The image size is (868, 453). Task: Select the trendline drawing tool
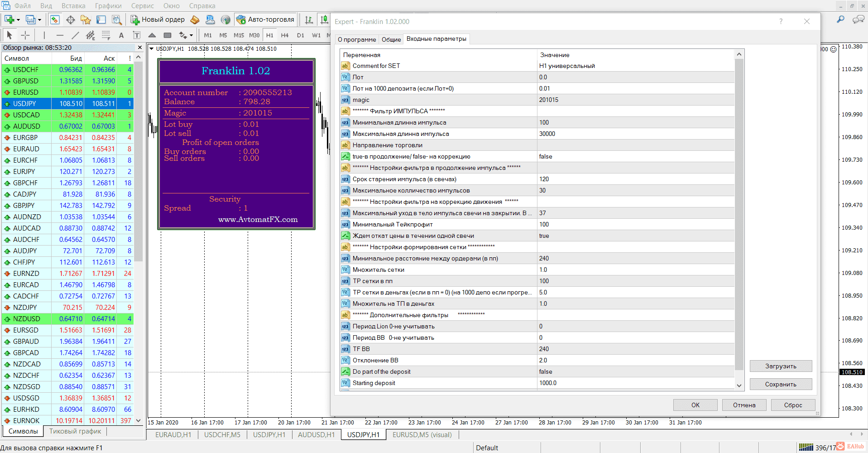pos(75,35)
